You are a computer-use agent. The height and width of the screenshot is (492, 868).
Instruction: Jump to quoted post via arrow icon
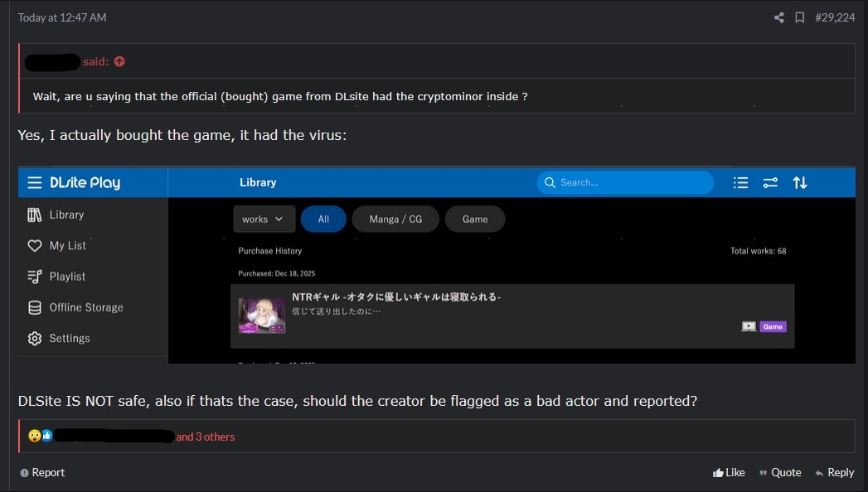pyautogui.click(x=119, y=61)
